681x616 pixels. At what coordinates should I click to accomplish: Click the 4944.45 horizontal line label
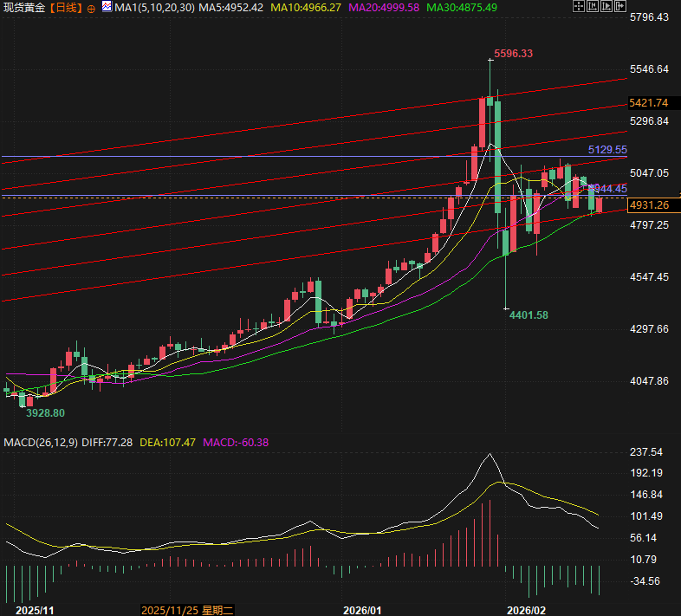tap(609, 189)
